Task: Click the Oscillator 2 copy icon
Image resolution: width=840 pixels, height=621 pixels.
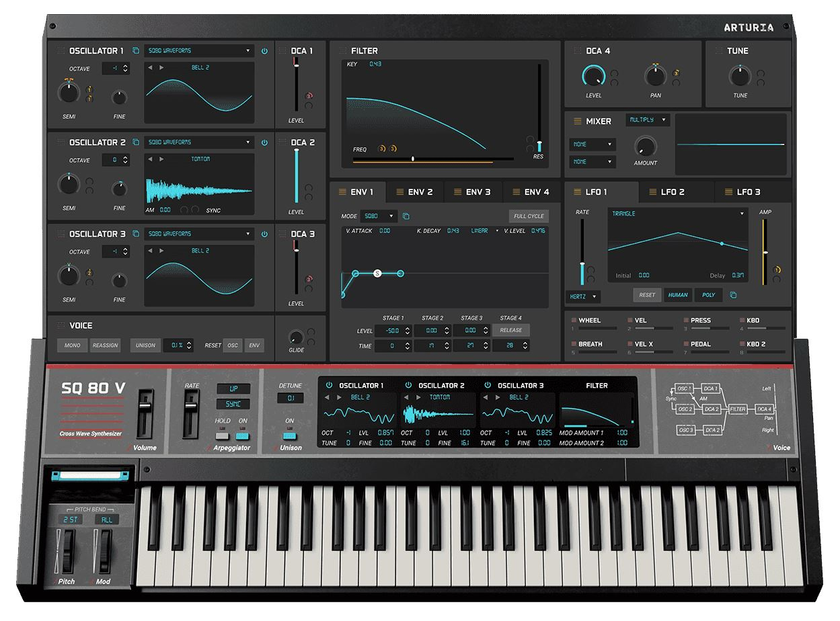Action: [136, 142]
